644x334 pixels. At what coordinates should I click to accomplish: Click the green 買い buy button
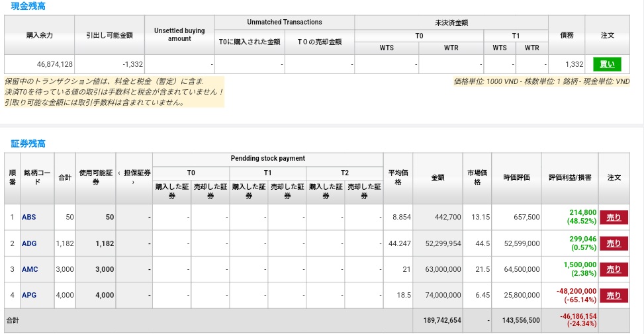(x=607, y=64)
